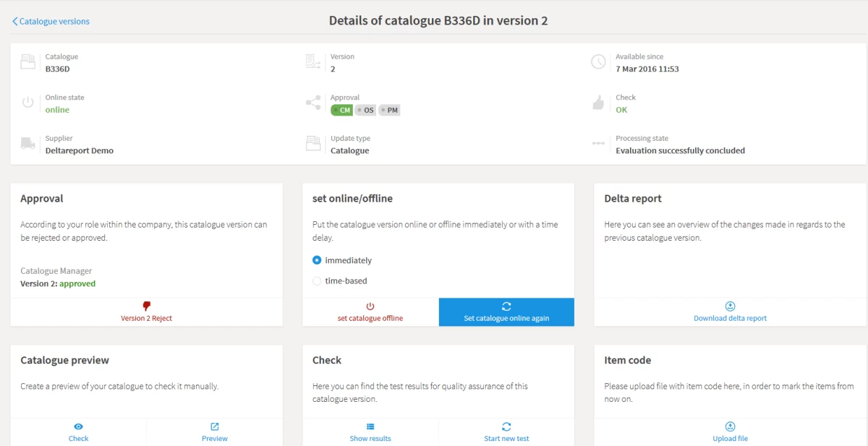Click the PM approval badge
The height and width of the screenshot is (446, 868).
389,111
